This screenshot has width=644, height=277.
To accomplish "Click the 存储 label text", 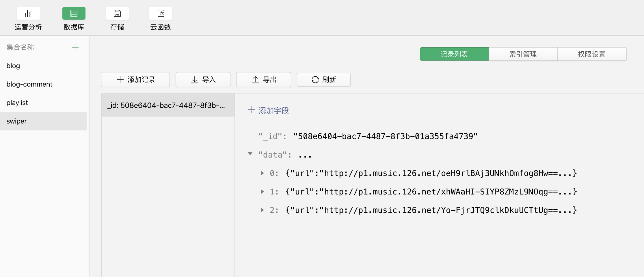I will 117,27.
